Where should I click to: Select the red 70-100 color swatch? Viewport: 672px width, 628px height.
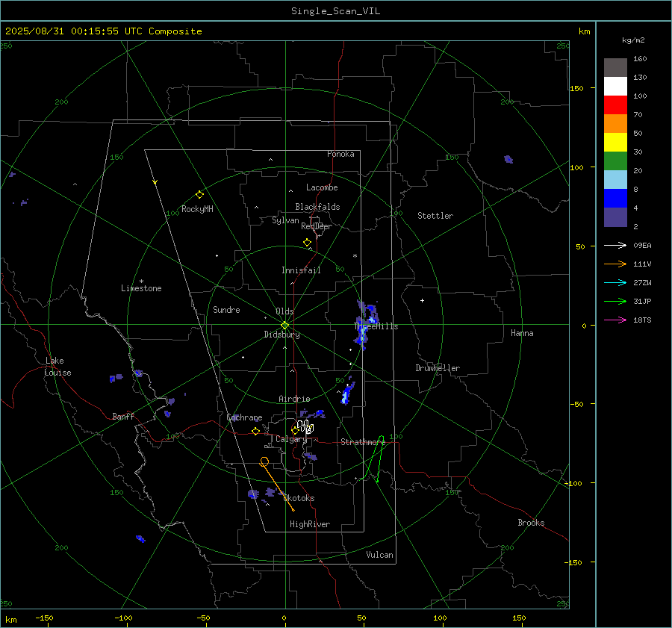tap(615, 105)
